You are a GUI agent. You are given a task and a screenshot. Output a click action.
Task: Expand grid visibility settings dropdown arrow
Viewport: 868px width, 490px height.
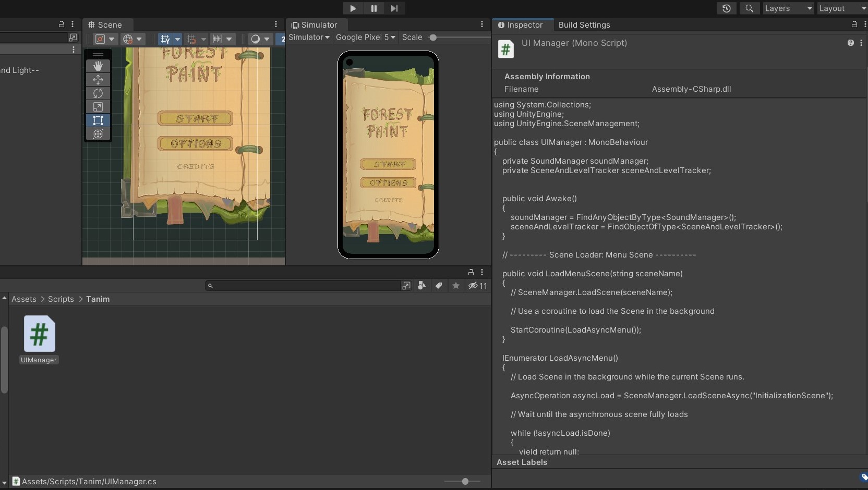click(x=177, y=39)
